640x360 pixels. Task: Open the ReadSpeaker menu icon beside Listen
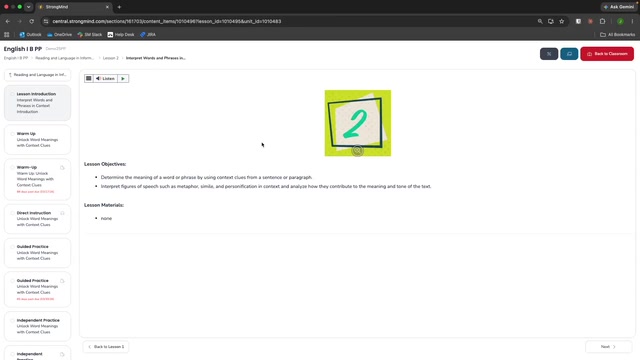pos(89,78)
